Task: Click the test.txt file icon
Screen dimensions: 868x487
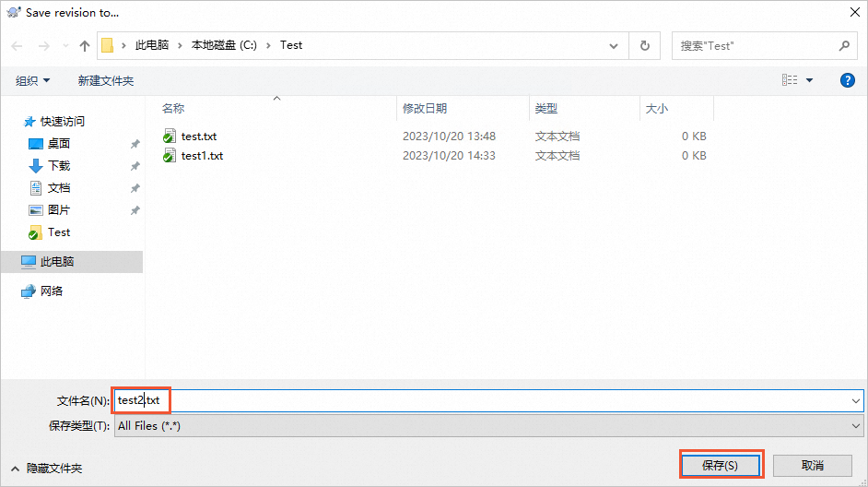Action: coord(170,137)
